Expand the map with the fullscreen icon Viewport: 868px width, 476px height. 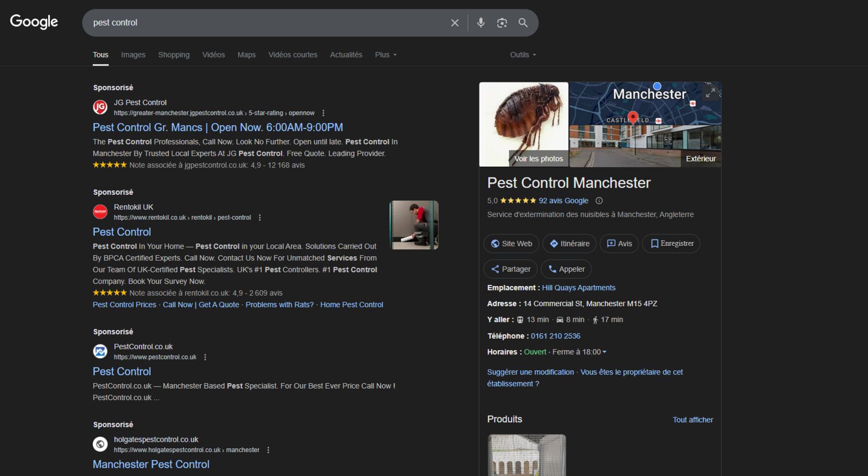click(710, 93)
